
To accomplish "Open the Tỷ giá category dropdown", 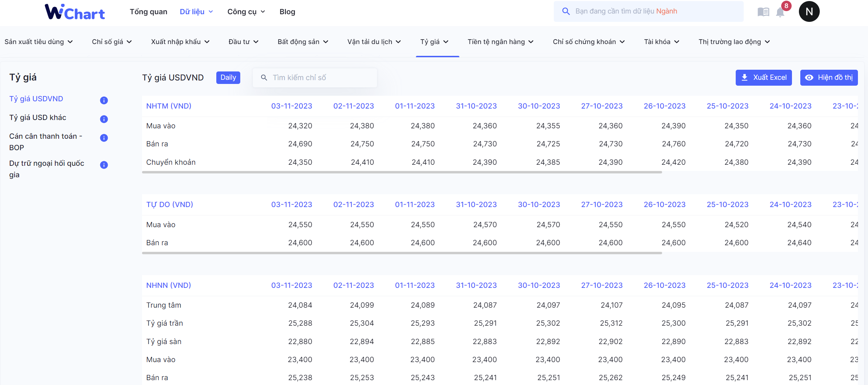I will point(434,42).
